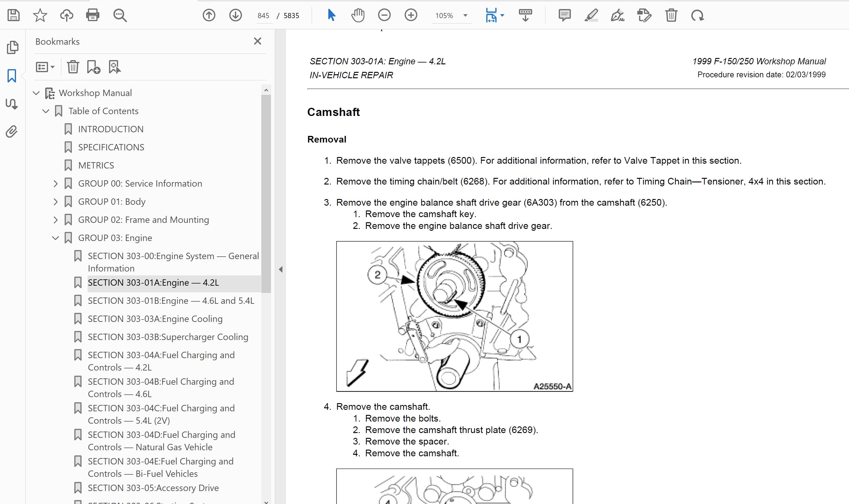Screen dimensions: 849x504
Task: Open the Add comment note tool
Action: (564, 15)
